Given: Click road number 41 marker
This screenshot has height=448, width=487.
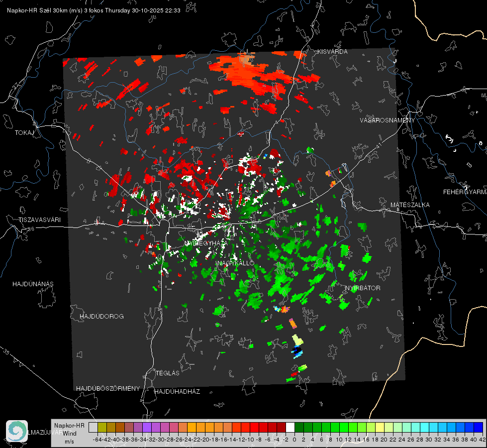Looking at the screenshot, I should pos(378,146).
